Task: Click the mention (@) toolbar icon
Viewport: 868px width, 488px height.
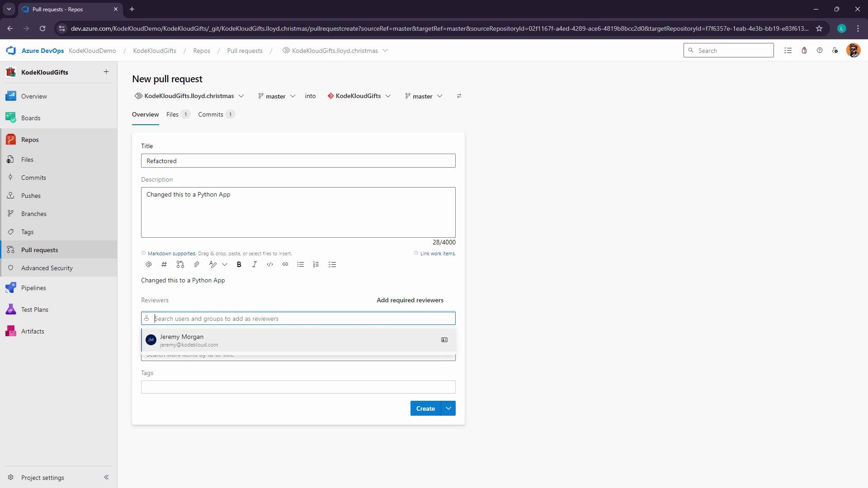Action: pyautogui.click(x=149, y=265)
